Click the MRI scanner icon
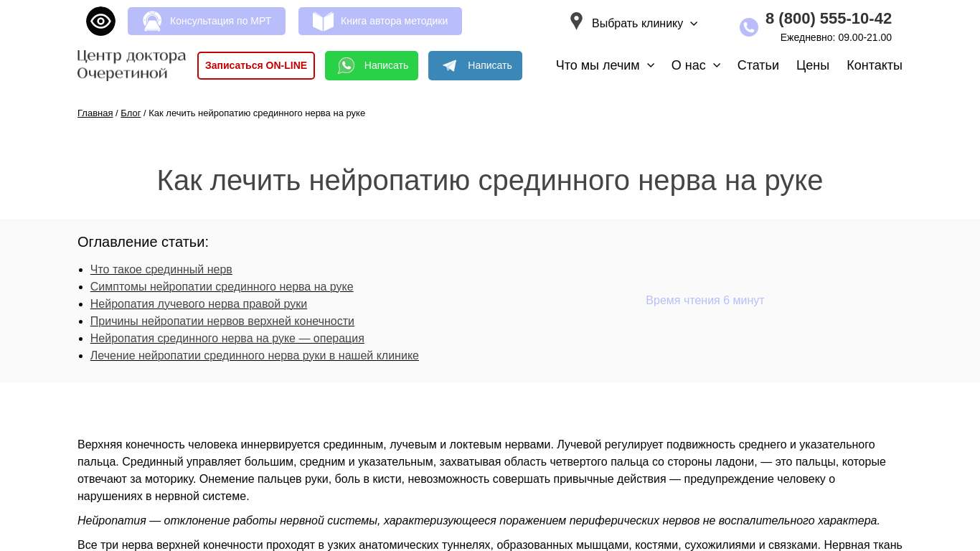 pyautogui.click(x=152, y=22)
